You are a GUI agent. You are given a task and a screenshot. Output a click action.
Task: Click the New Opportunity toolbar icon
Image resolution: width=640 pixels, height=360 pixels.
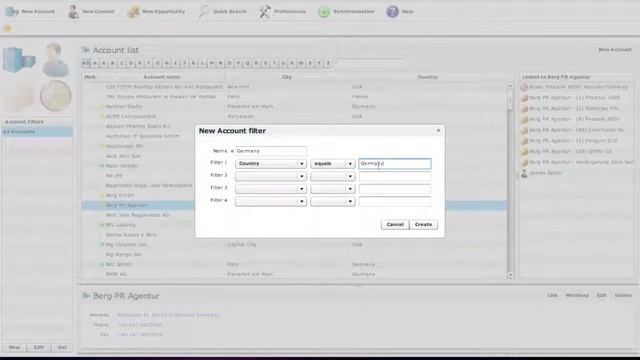coord(133,11)
